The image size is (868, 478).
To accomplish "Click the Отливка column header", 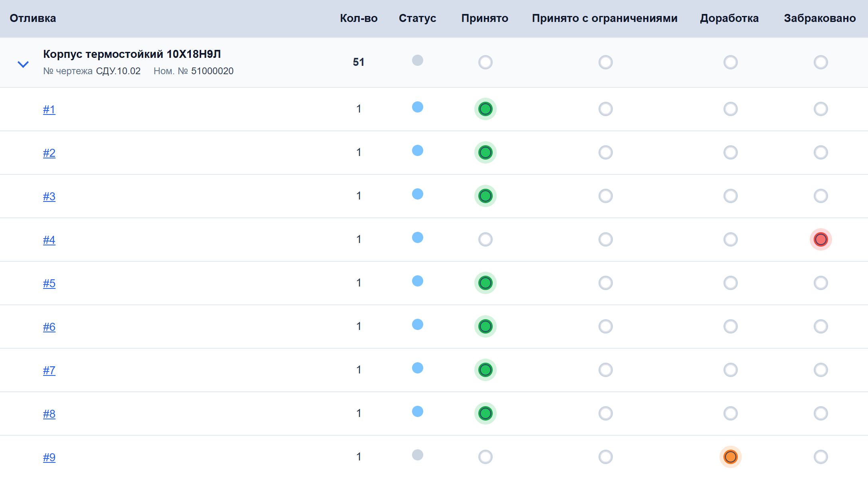I will click(x=33, y=18).
